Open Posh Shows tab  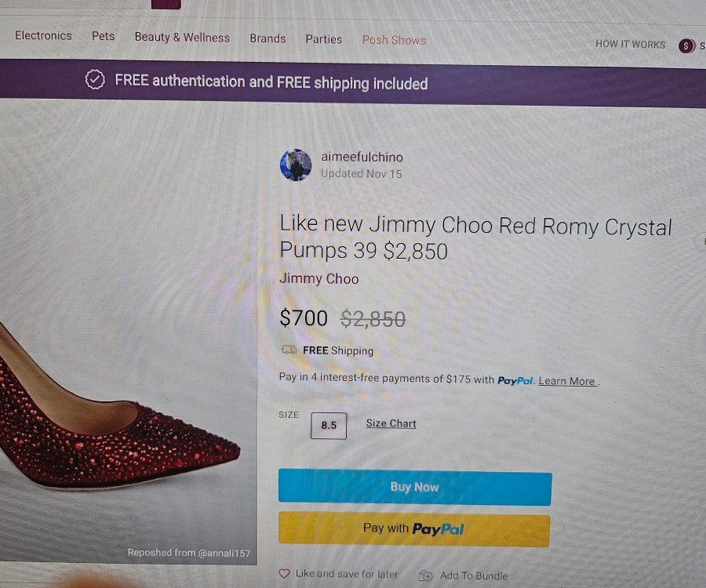pos(394,40)
